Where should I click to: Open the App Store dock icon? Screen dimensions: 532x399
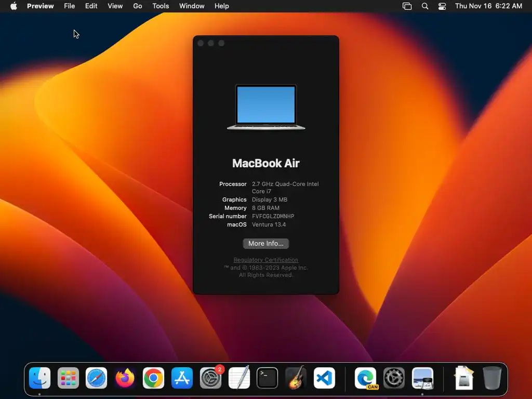point(182,378)
